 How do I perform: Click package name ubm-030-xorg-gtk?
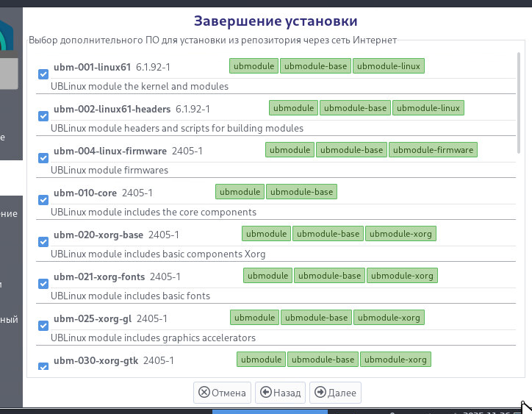coord(96,360)
